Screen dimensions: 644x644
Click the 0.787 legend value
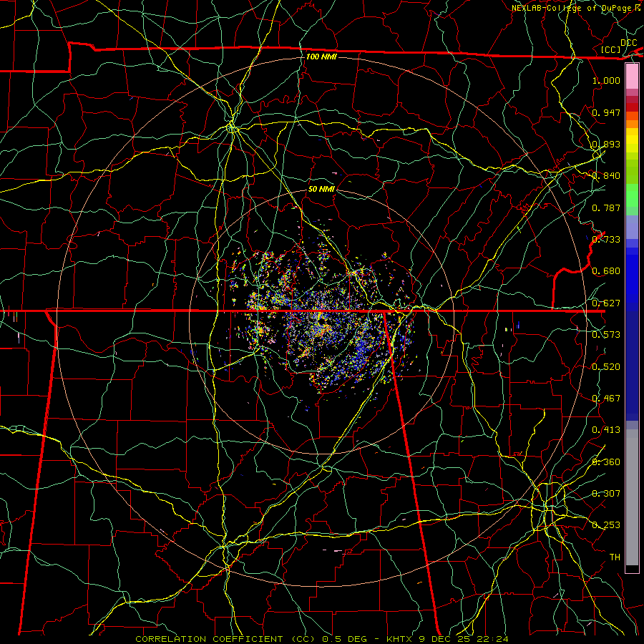tap(606, 208)
